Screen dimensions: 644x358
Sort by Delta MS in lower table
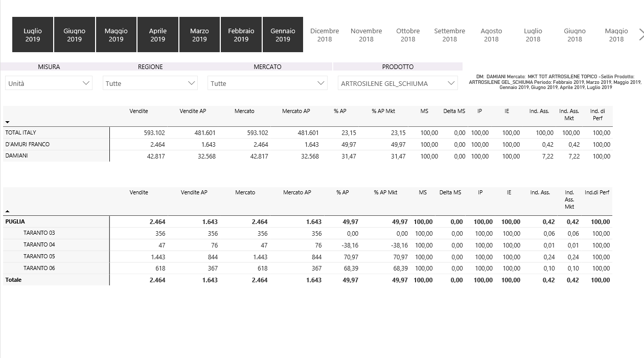pyautogui.click(x=450, y=192)
